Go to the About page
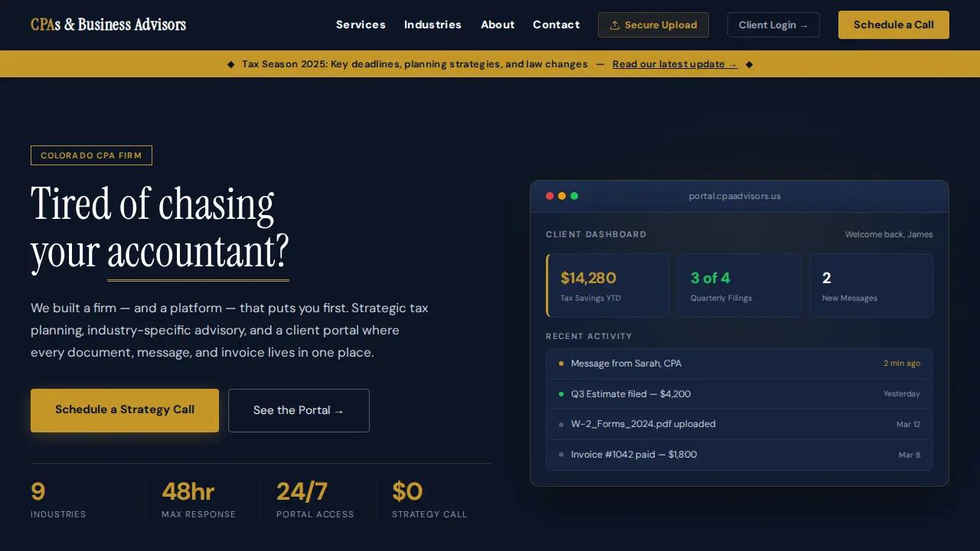This screenshot has width=980, height=551. tap(498, 24)
